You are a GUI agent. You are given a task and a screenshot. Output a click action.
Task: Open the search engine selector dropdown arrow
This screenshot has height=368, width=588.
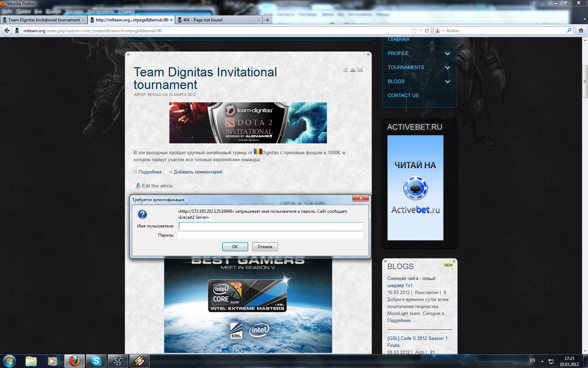point(443,31)
